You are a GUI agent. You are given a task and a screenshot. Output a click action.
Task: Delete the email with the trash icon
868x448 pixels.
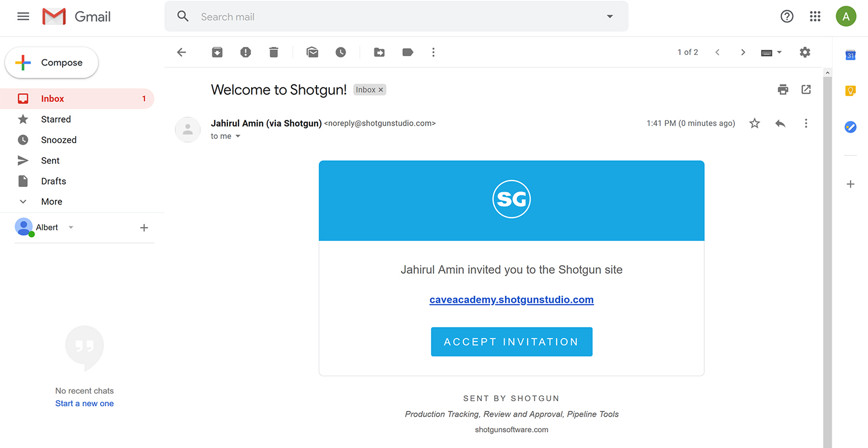274,52
